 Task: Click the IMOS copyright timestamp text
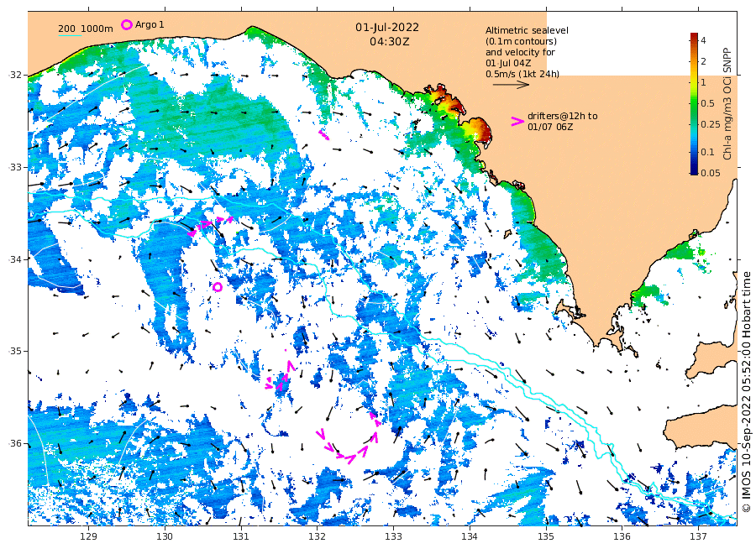pos(746,391)
